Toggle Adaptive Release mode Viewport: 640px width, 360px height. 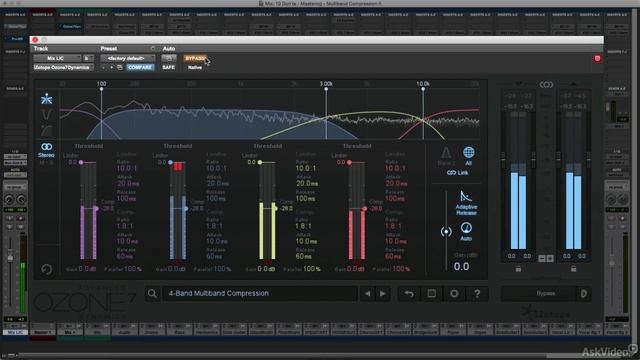point(466,203)
